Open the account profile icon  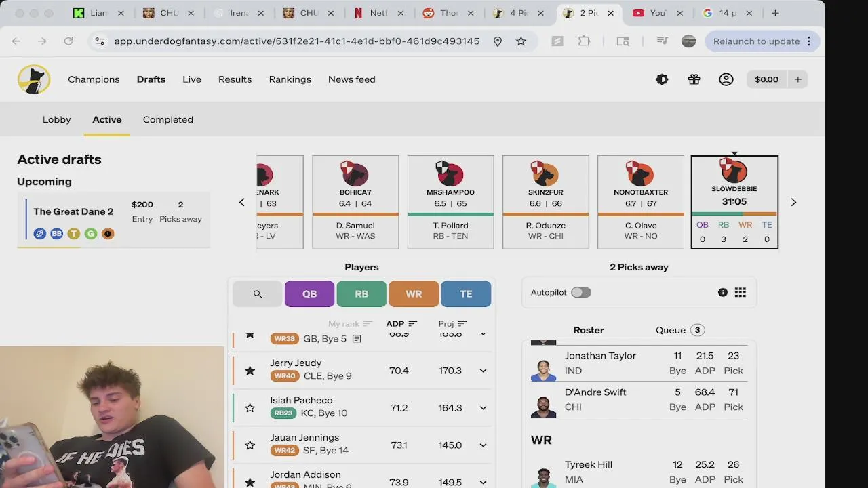[x=726, y=79]
